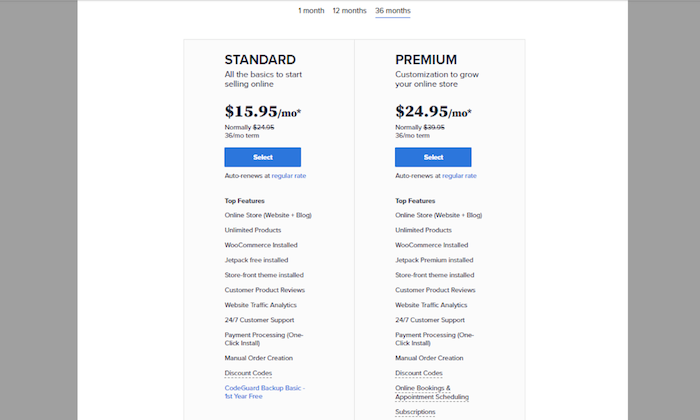
Task: Click Jetpack Premium installed feature text
Action: tap(434, 260)
